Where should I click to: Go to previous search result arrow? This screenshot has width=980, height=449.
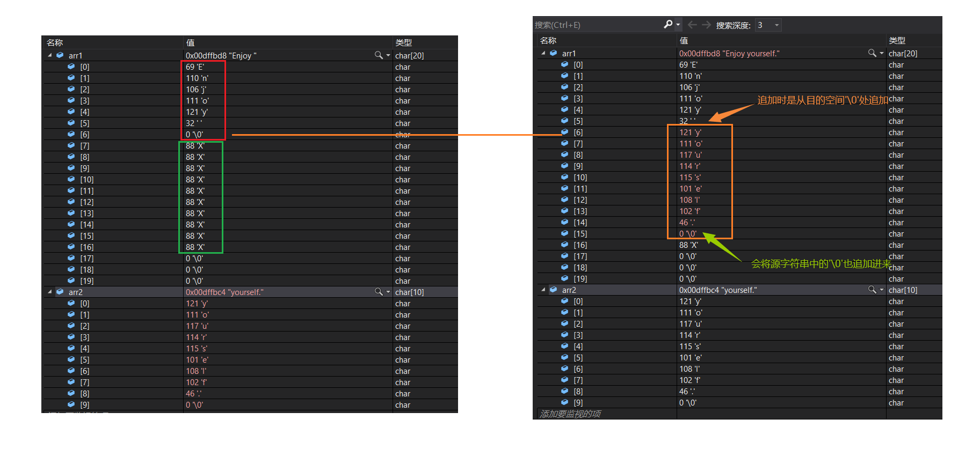click(x=692, y=25)
